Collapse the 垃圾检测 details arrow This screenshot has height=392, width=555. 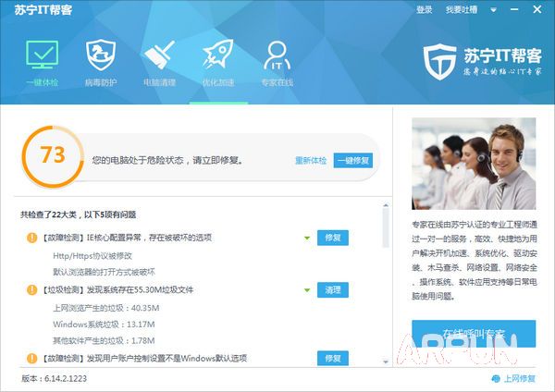[307, 290]
